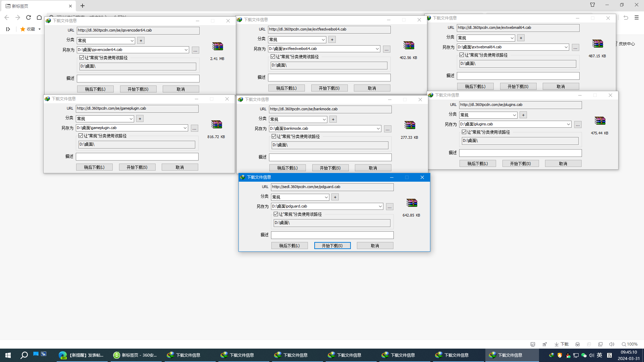Screen dimensions: 644x362
Task: Expand the 收藏 favorites dropdown arrow
Action: click(x=40, y=29)
